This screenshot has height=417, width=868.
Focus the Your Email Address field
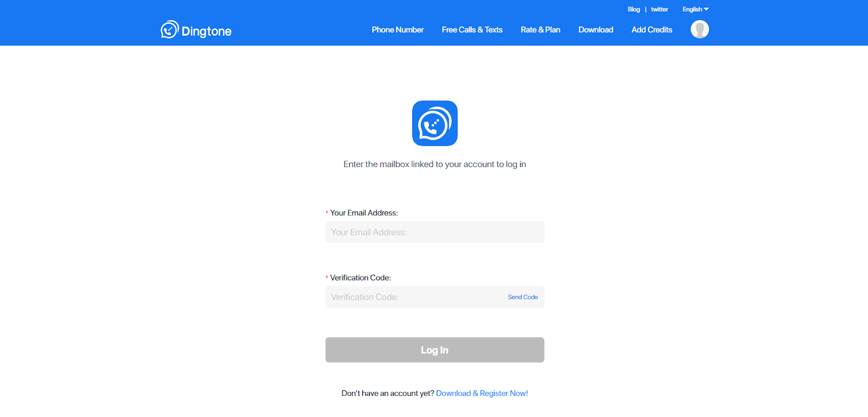tap(435, 232)
